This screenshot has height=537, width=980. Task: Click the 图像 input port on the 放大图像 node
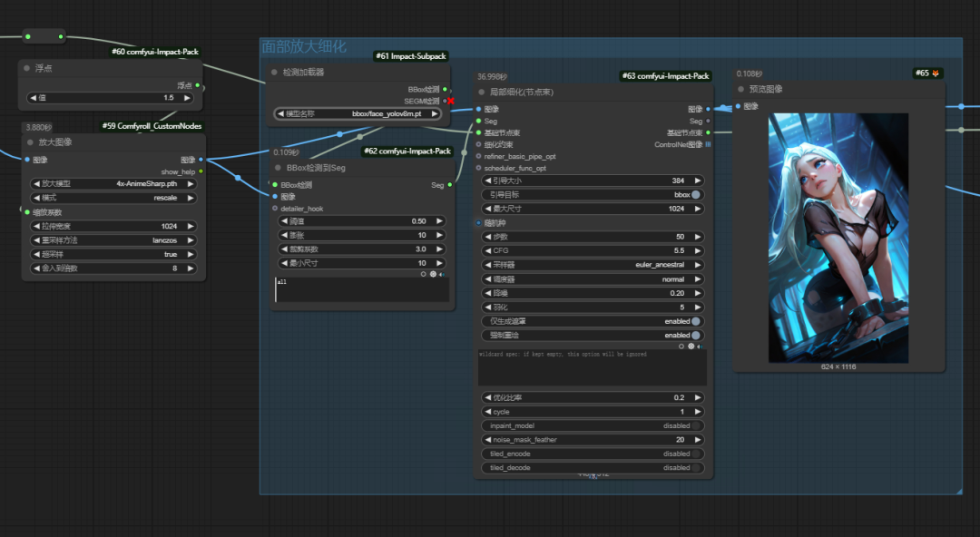point(27,160)
